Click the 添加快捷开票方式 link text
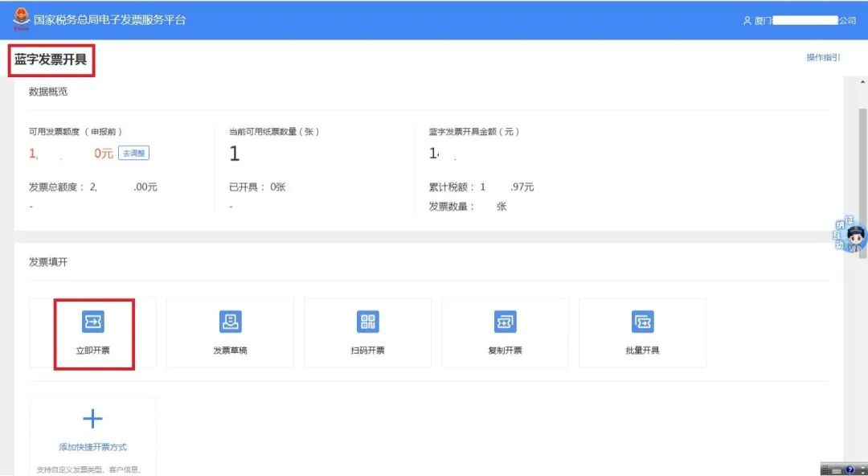The image size is (868, 476). (x=93, y=447)
